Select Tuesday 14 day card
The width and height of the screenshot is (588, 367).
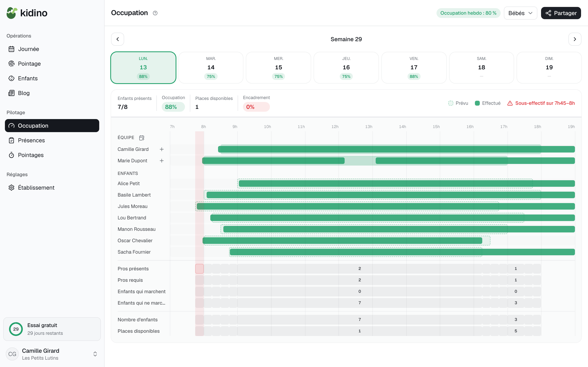click(x=211, y=67)
